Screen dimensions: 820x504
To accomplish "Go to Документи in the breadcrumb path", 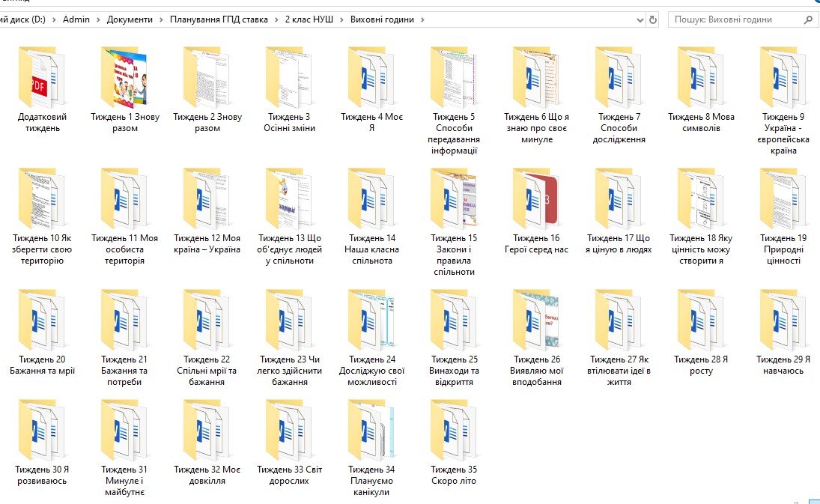I will (x=130, y=20).
